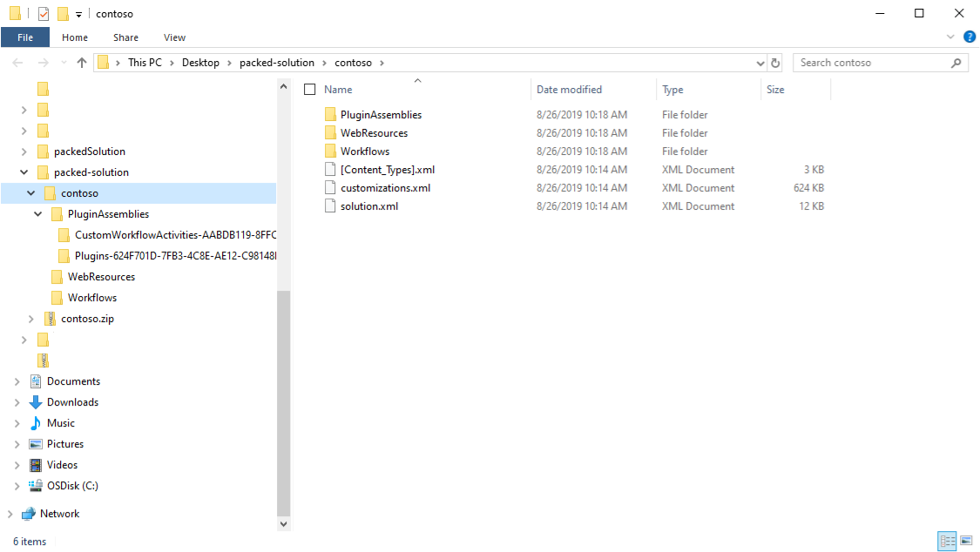Switch to Details view in status bar
This screenshot has width=980, height=552.
coord(947,541)
